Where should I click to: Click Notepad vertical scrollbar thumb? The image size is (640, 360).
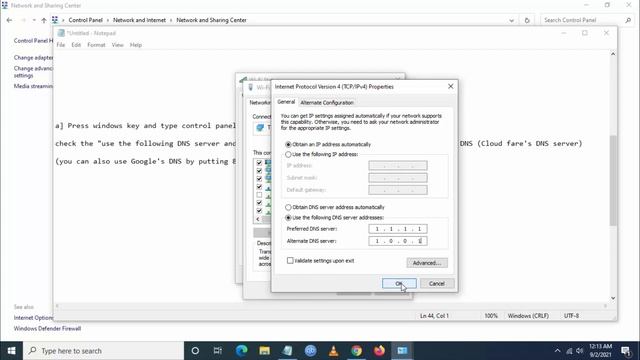(613, 180)
